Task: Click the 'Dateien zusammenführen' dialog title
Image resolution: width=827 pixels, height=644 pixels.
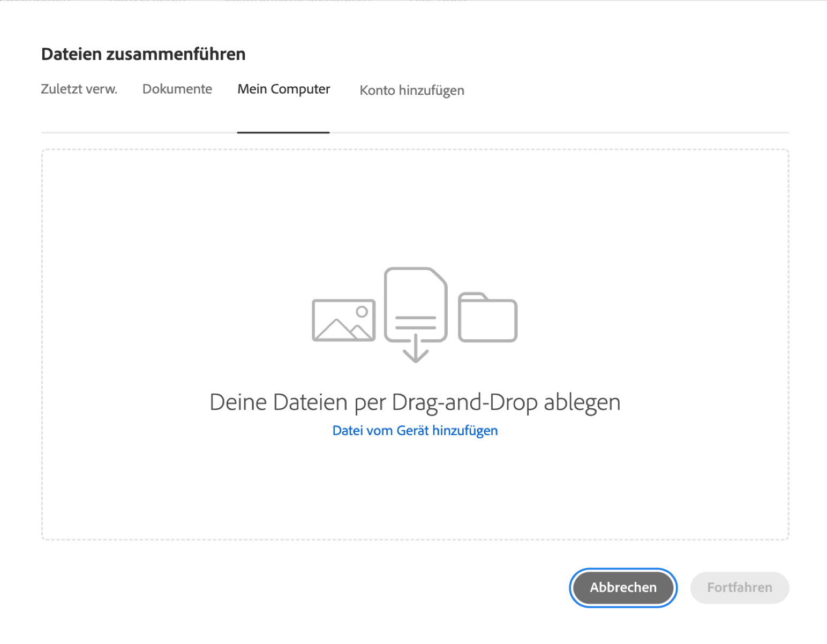Action: click(143, 54)
